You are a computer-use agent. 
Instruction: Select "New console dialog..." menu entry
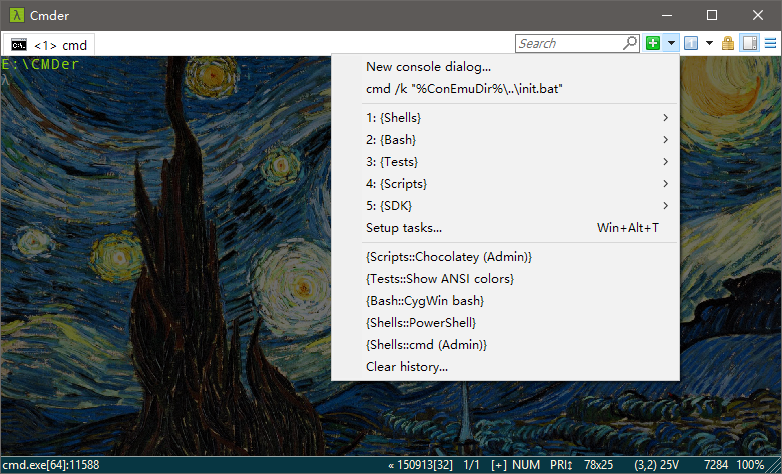point(428,67)
